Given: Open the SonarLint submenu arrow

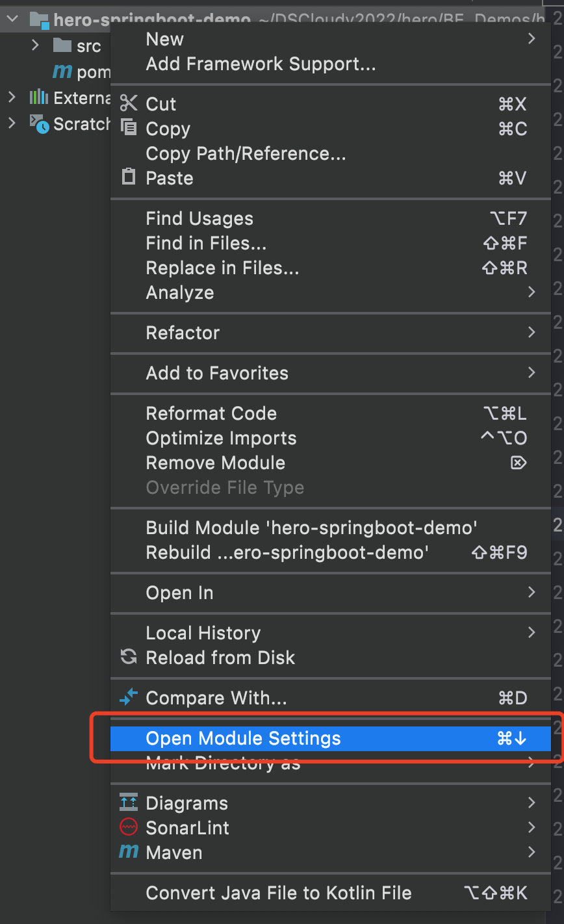Looking at the screenshot, I should pos(532,827).
